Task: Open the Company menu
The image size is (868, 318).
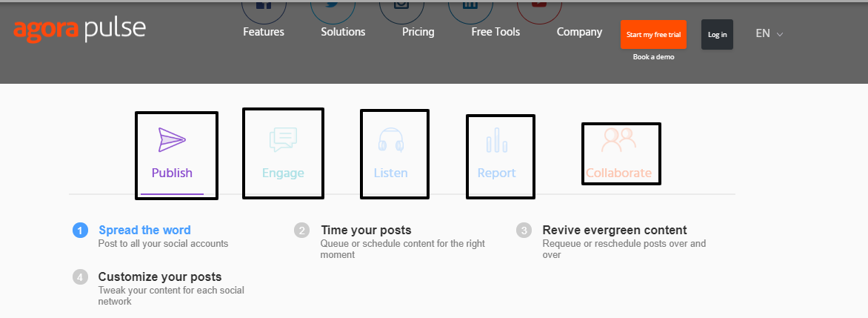Action: pyautogui.click(x=579, y=32)
